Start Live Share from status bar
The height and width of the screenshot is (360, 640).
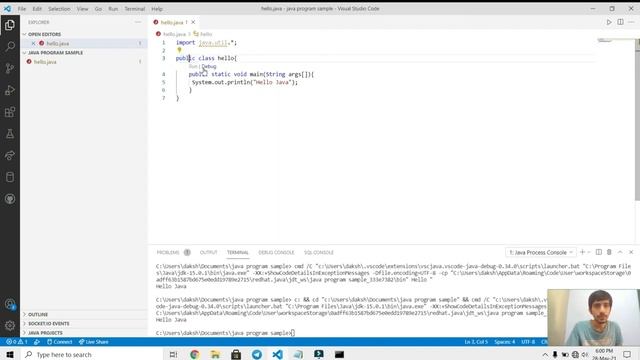94,342
